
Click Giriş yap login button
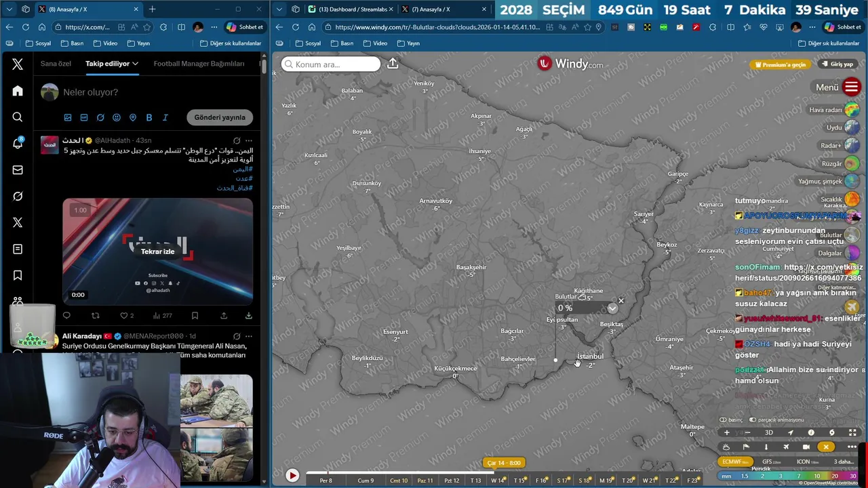[x=837, y=64]
